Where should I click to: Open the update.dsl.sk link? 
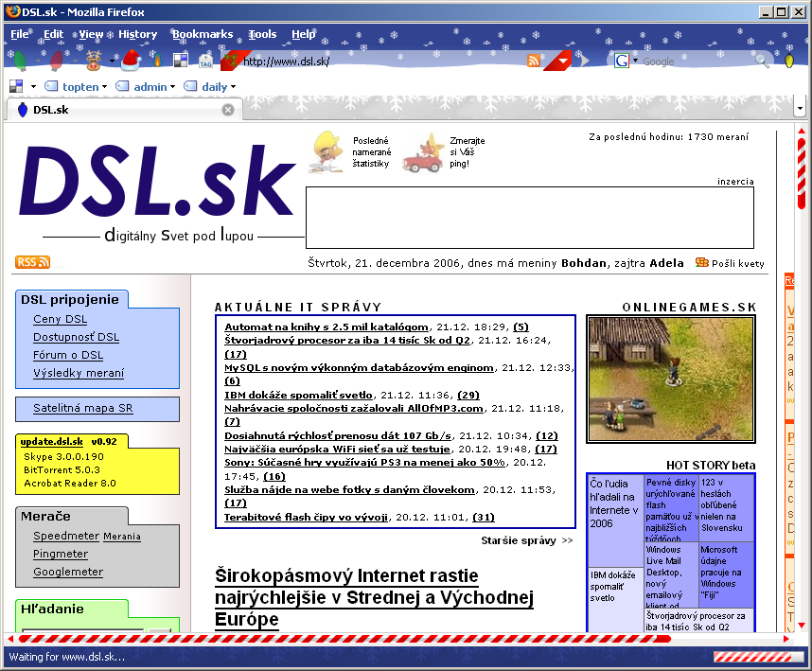point(52,442)
